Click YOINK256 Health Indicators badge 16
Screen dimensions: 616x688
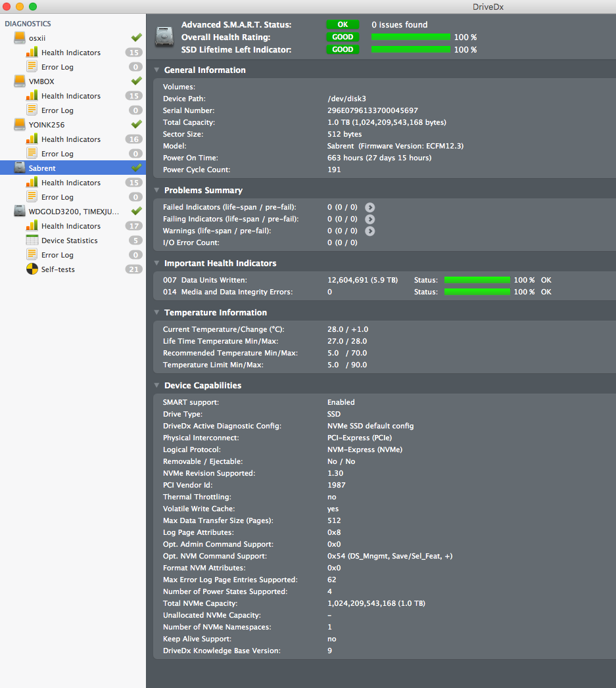(x=134, y=139)
